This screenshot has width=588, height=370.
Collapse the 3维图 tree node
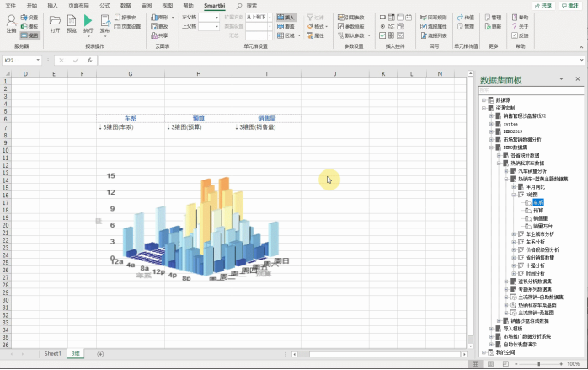pos(514,195)
